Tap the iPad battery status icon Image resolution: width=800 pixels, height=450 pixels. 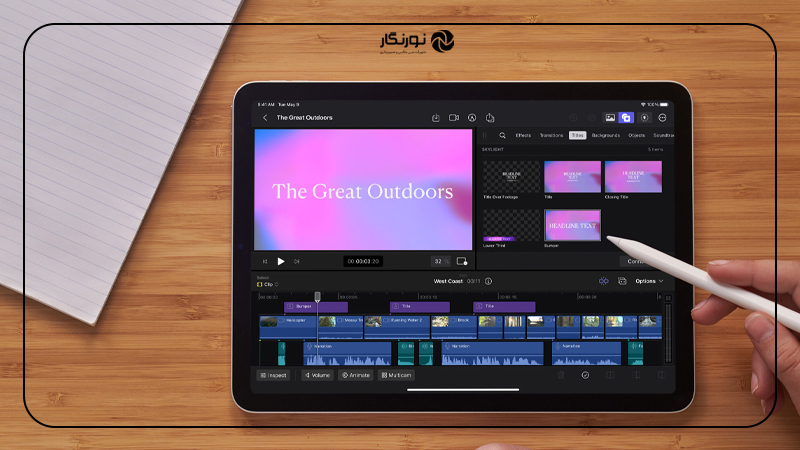[x=664, y=105]
